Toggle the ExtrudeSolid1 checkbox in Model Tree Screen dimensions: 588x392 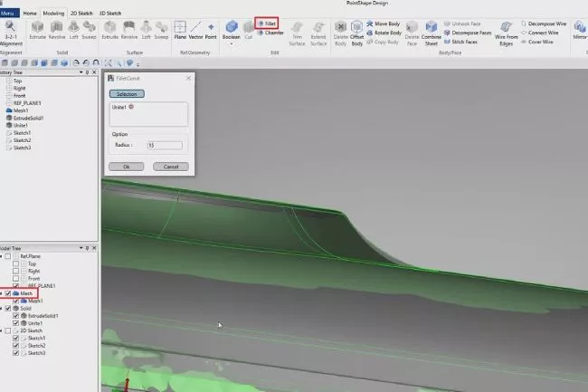18,316
